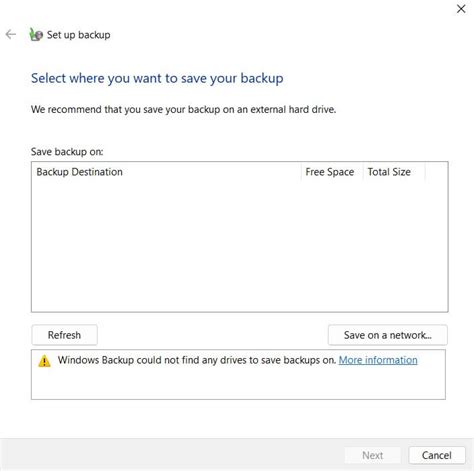Open Save on a network dialog
This screenshot has height=471, width=474.
[388, 335]
